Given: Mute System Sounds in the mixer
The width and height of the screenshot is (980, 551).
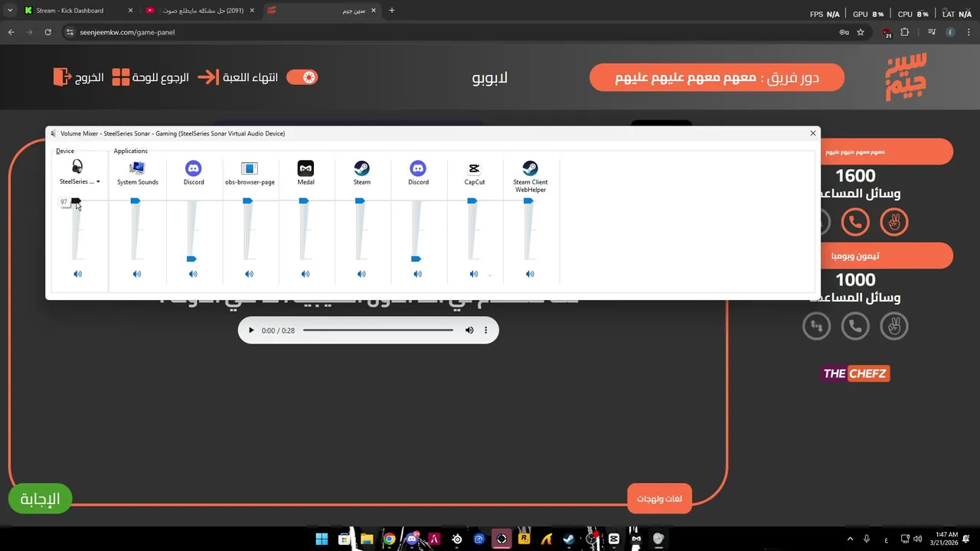Looking at the screenshot, I should coord(137,274).
